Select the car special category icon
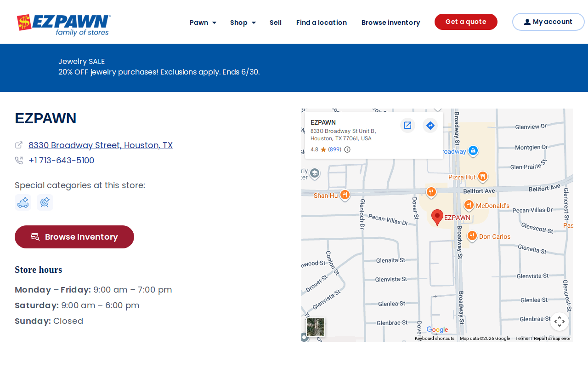 tap(23, 202)
